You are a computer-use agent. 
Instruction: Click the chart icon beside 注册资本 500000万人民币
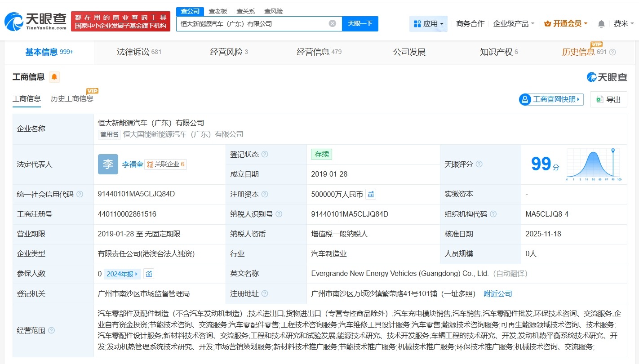[x=370, y=194]
